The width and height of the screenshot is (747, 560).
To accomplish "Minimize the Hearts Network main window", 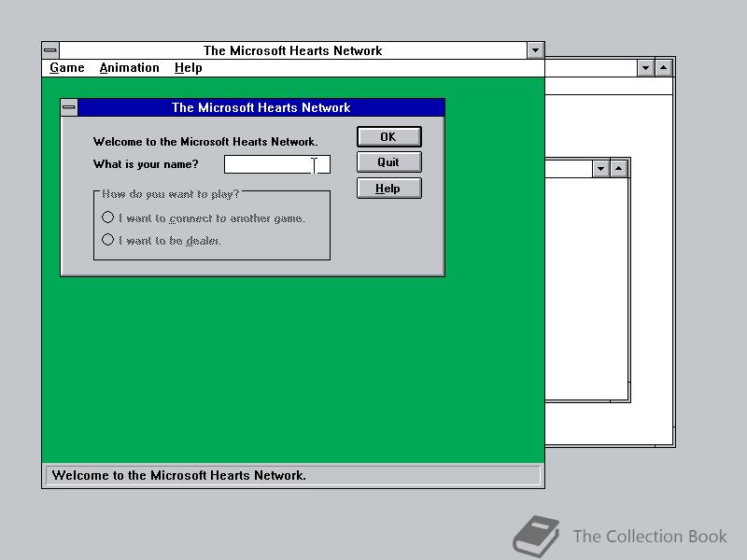I will (x=535, y=50).
